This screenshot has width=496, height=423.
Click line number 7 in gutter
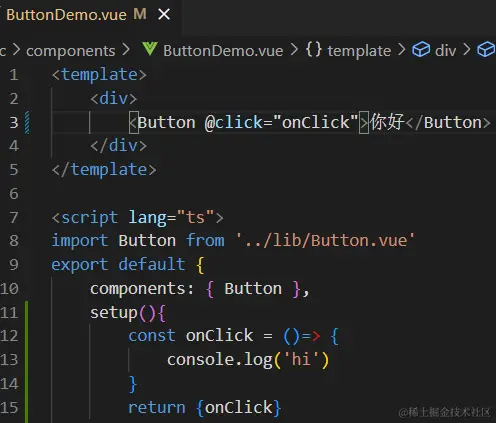pyautogui.click(x=14, y=218)
